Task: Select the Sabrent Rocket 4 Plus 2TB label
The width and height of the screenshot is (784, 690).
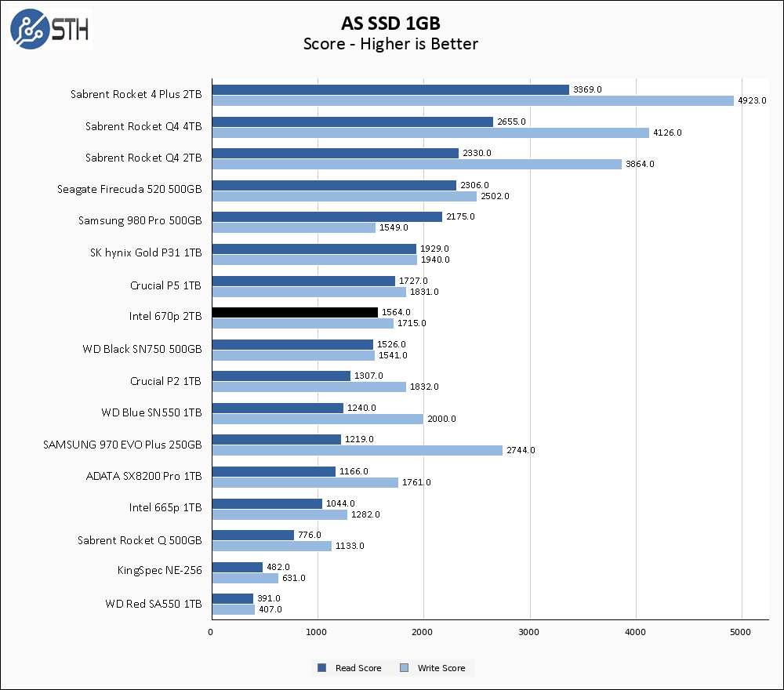Action: click(136, 95)
